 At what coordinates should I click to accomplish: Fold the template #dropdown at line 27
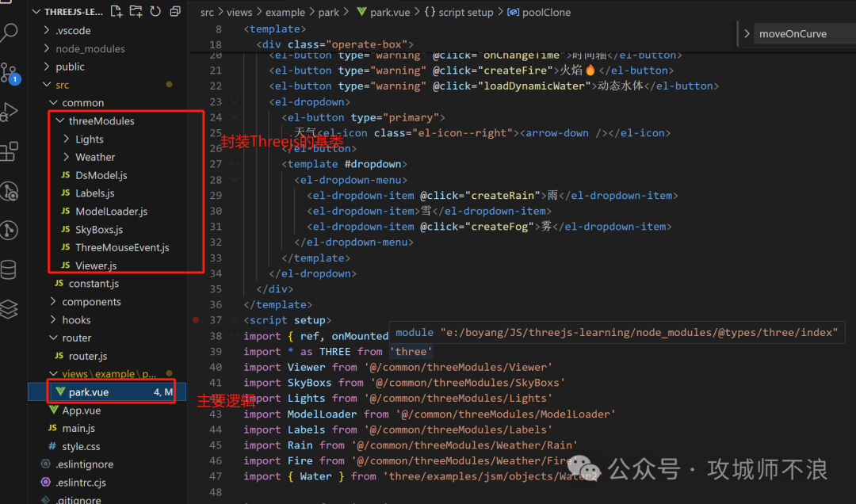tap(234, 164)
